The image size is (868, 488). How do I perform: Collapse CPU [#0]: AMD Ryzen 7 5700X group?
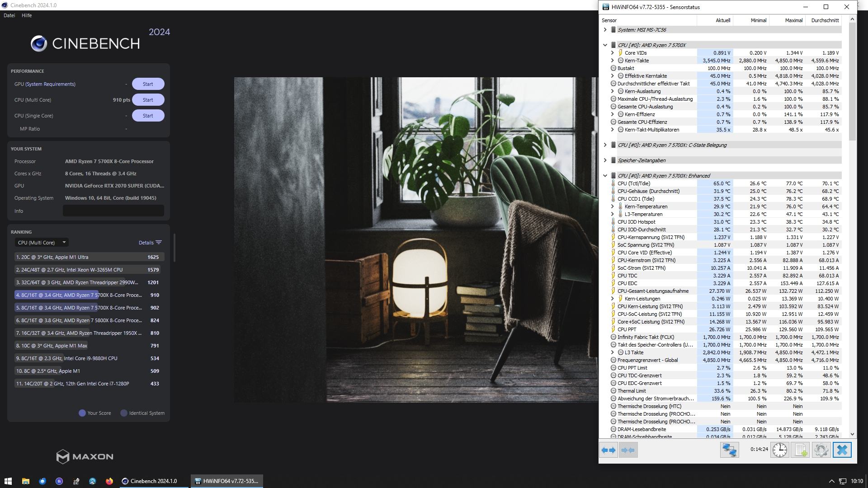click(605, 45)
